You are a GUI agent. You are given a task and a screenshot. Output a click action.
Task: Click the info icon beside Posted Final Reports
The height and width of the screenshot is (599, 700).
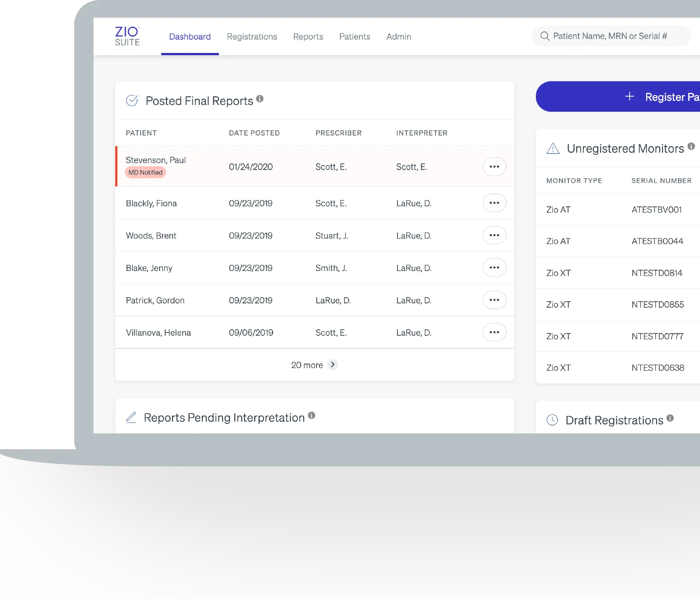click(x=260, y=99)
